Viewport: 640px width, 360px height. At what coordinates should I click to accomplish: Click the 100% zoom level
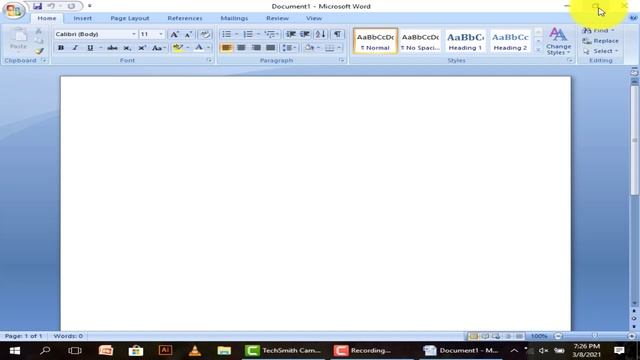pyautogui.click(x=539, y=336)
